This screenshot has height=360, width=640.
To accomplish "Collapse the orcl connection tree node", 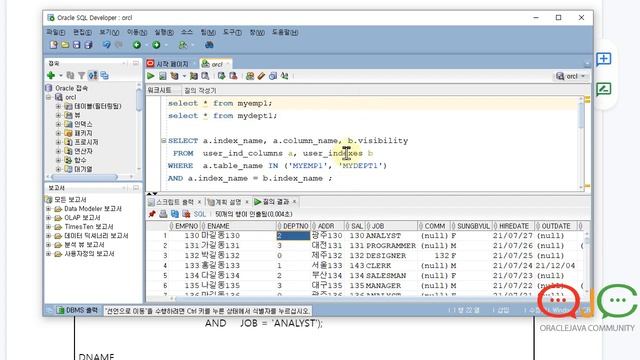I will (49, 97).
